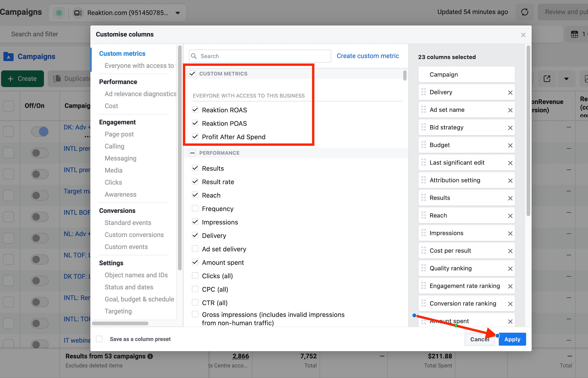Open the export options dropdown arrow
Screen dimensions: 588x378
tap(566, 79)
